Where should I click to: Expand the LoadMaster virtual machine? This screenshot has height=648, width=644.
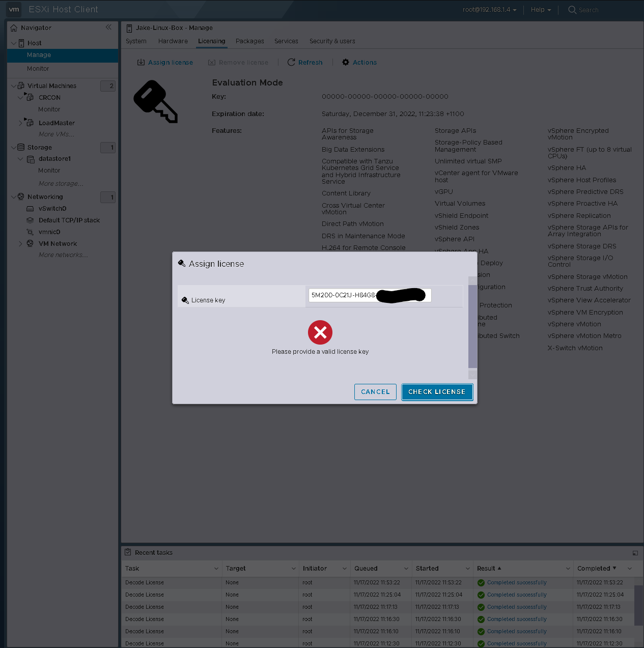tap(21, 122)
